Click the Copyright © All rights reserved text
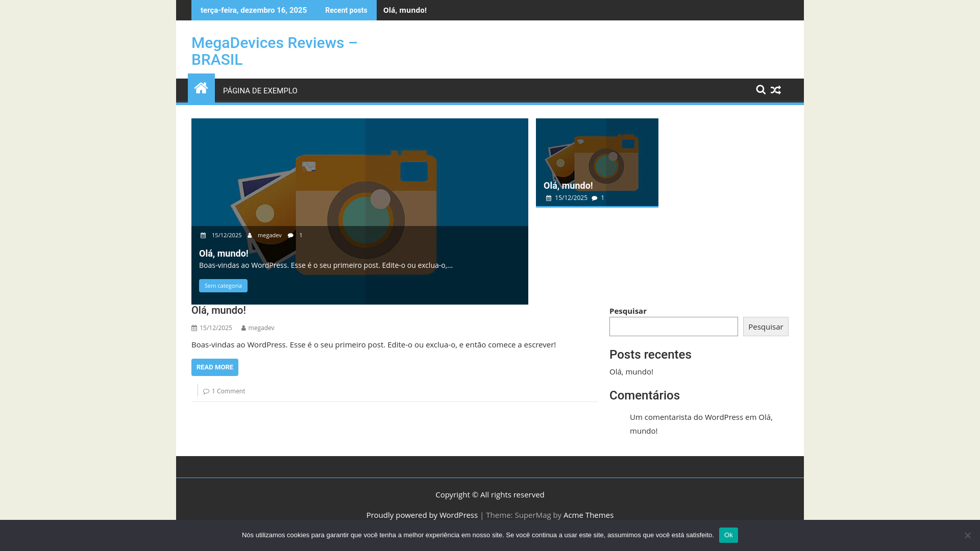This screenshot has width=980, height=551. pos(490,495)
